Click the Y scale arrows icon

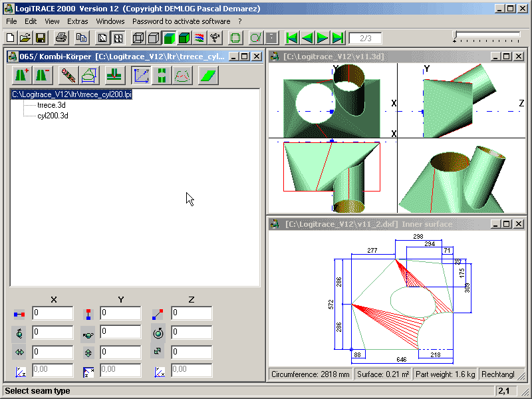click(x=88, y=353)
